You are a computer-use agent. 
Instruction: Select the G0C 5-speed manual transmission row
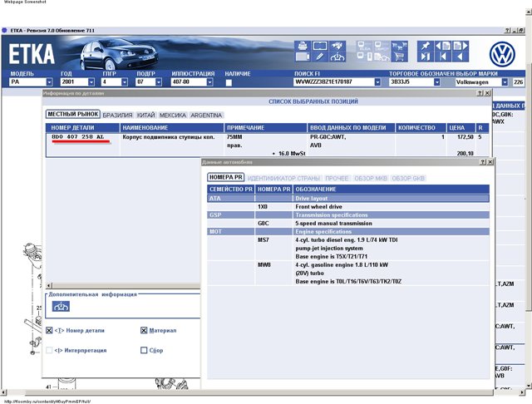click(x=348, y=224)
